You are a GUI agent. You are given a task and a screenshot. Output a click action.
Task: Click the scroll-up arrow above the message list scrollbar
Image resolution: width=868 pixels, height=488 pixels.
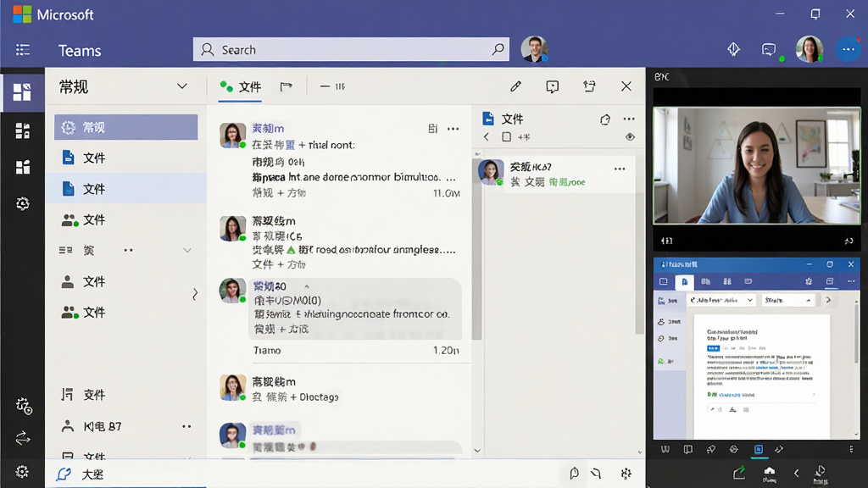coord(477,154)
